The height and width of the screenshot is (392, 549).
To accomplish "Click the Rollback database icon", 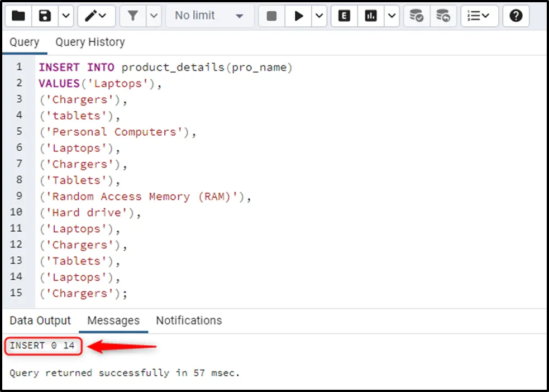I will coord(442,16).
